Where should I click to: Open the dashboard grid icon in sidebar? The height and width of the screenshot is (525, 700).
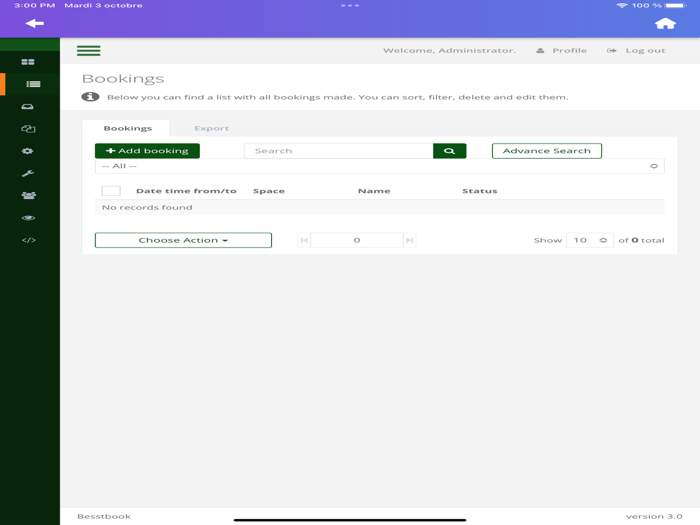pos(28,62)
